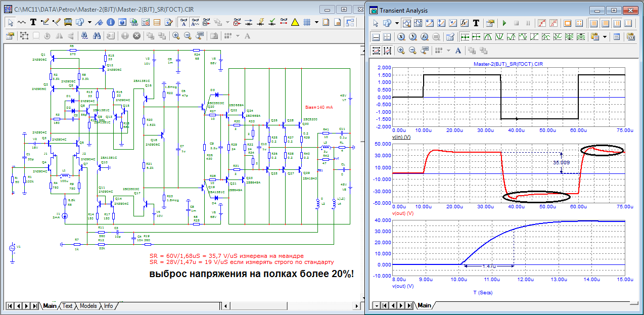Image resolution: width=644 pixels, height=315 pixels.
Task: Click the Stop analysis button
Action: (x=516, y=23)
